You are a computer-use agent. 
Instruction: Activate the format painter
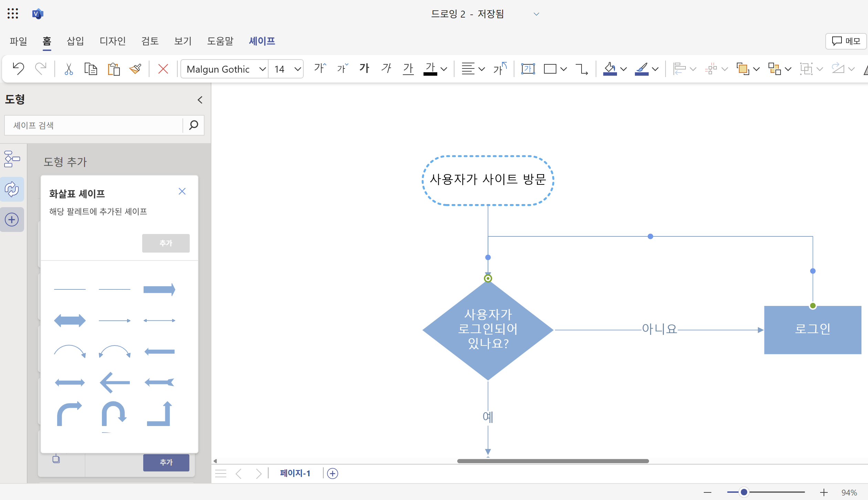pyautogui.click(x=136, y=69)
